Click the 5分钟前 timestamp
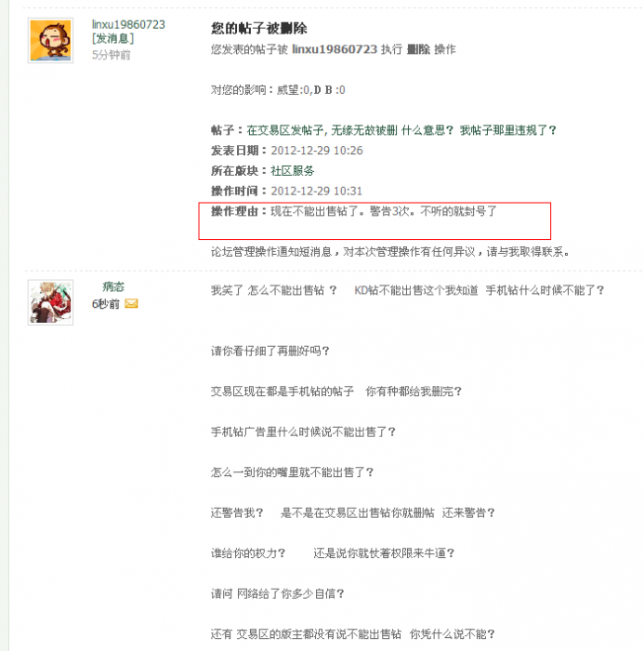Viewport: 644px width, 651px height. [111, 55]
